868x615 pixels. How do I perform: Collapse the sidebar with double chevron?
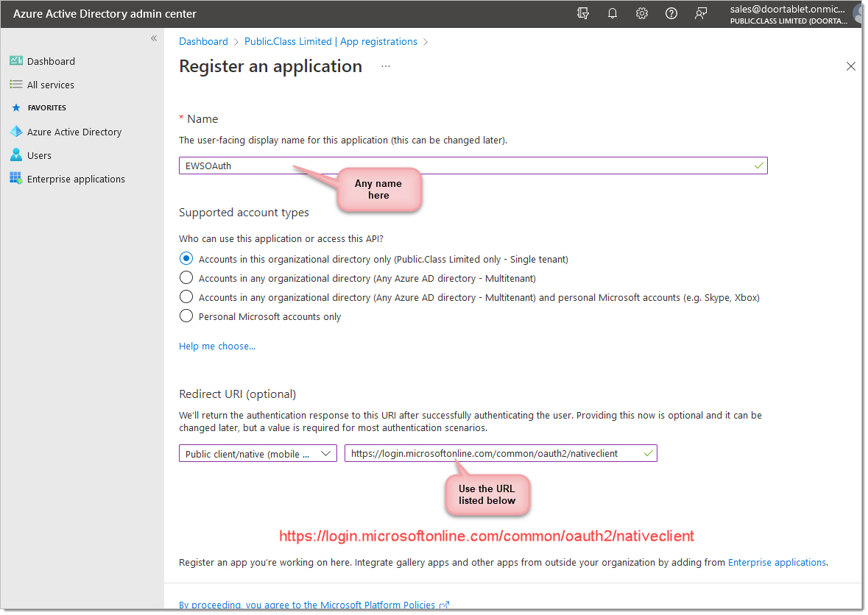click(154, 38)
